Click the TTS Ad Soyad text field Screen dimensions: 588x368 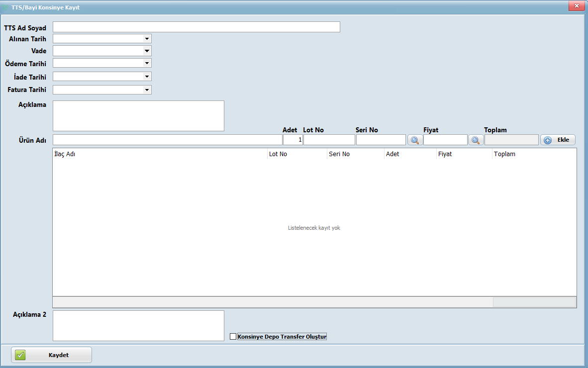tap(196, 27)
